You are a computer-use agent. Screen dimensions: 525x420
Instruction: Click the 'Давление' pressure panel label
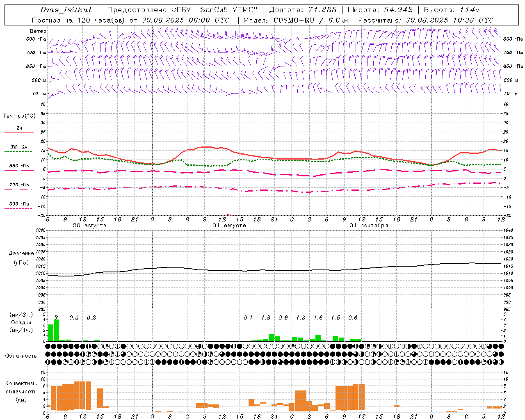point(21,253)
